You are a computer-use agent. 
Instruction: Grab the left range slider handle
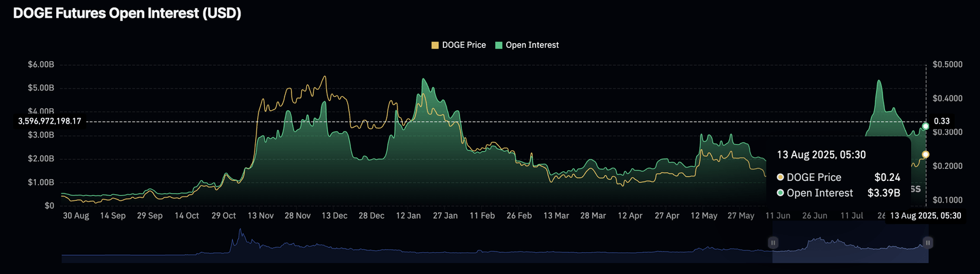pos(773,243)
